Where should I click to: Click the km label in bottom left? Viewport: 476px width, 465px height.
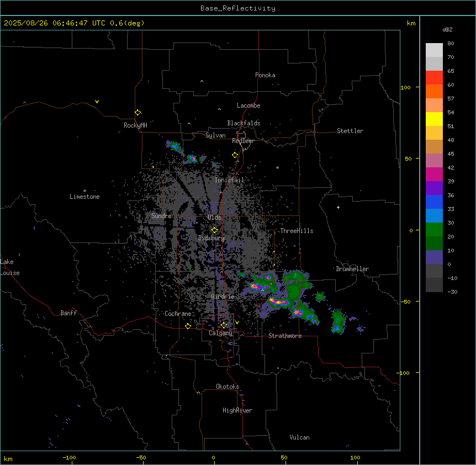8,459
